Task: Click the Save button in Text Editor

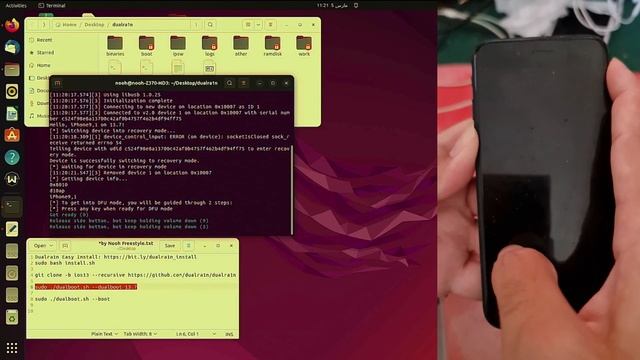Action: click(x=170, y=246)
